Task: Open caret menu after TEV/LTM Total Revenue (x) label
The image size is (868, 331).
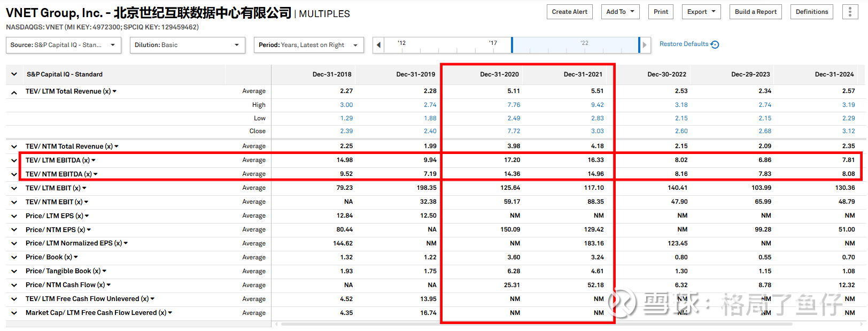Action: [x=114, y=91]
